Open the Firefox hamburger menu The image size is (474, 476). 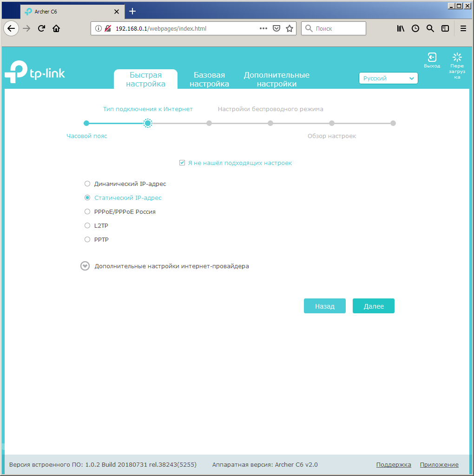(463, 28)
